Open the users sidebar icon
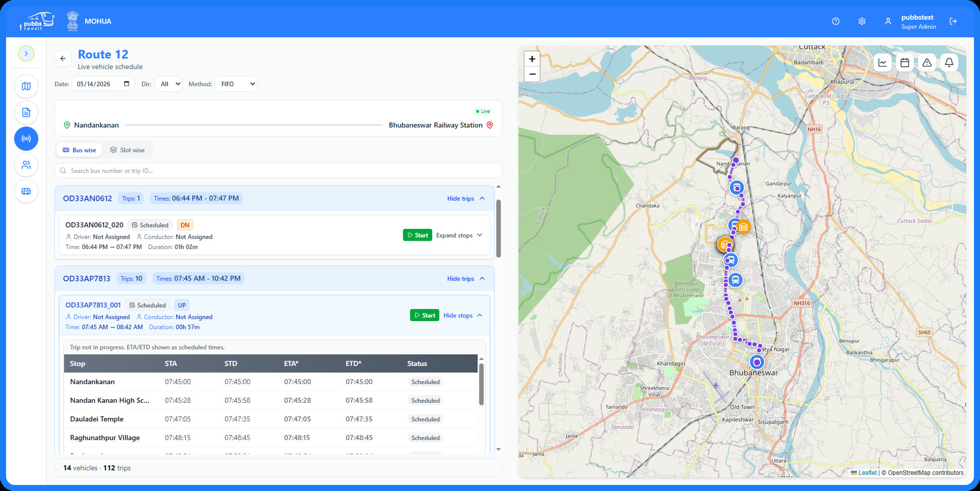This screenshot has width=980, height=491. tap(26, 165)
